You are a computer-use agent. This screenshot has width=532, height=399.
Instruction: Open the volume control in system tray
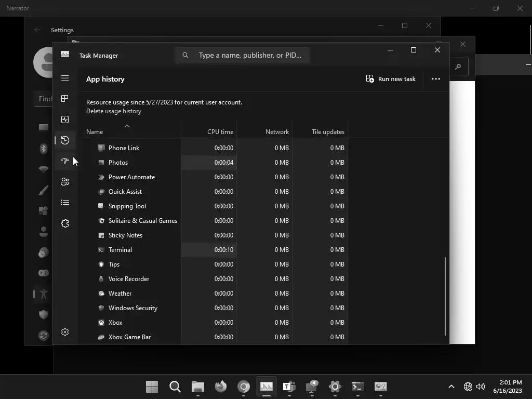(481, 387)
